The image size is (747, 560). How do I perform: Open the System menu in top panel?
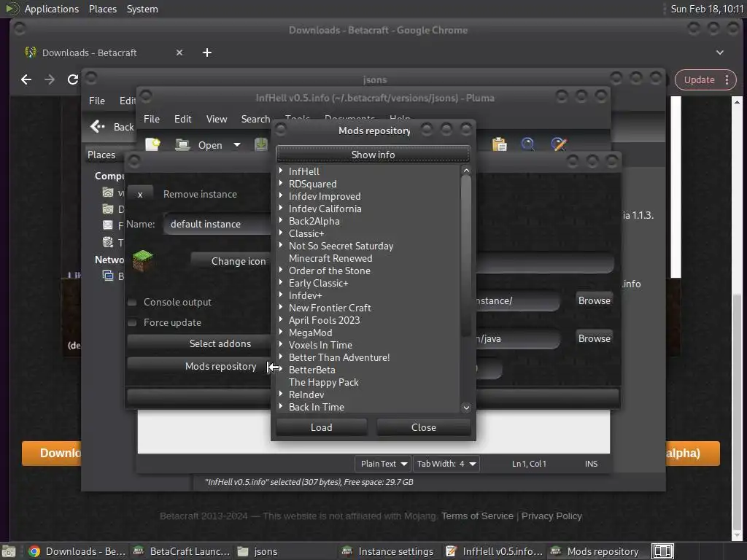click(x=142, y=9)
